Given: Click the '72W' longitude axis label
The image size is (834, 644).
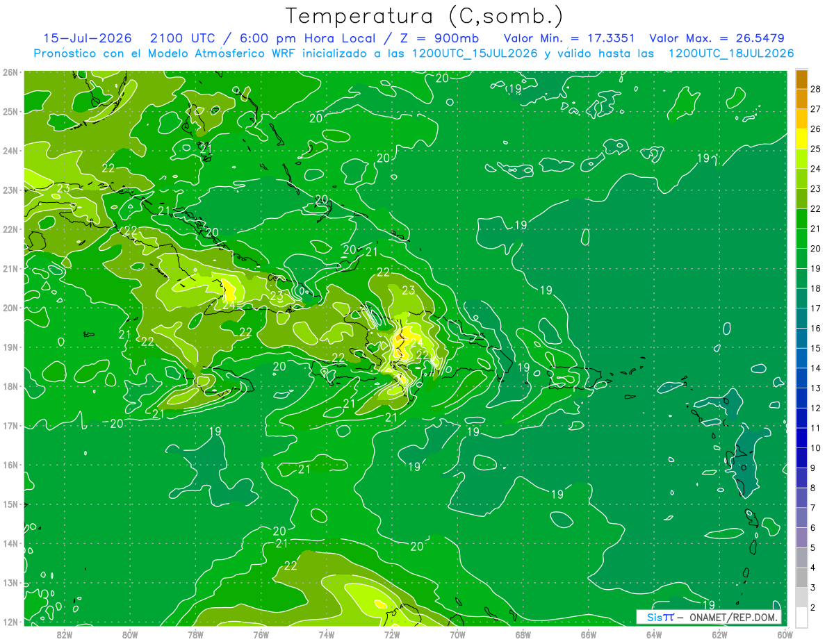Looking at the screenshot, I should 391,634.
